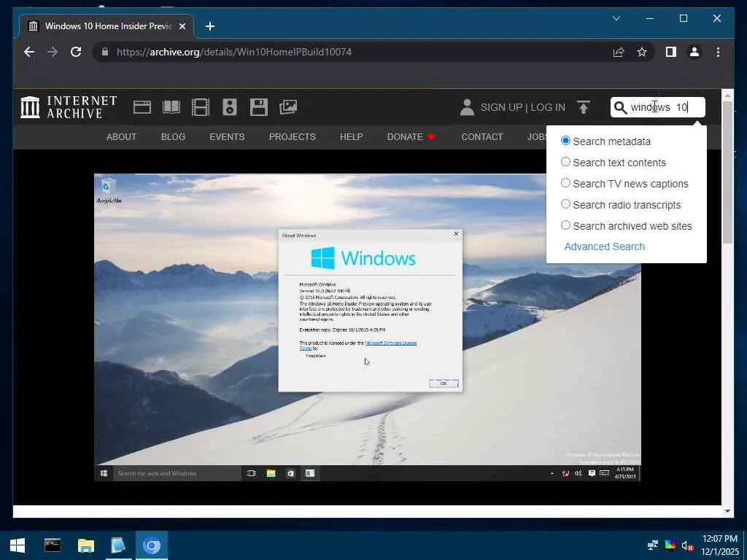Click the LOG IN link
The width and height of the screenshot is (747, 560).
click(x=548, y=108)
